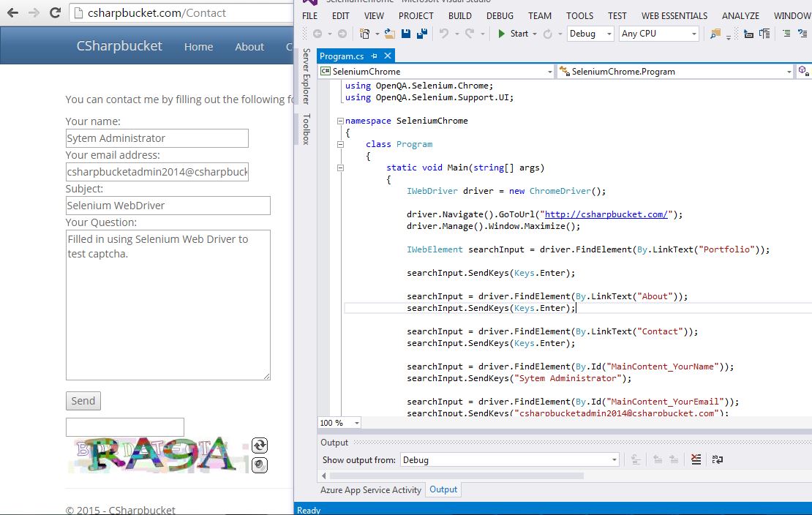Open the Debug configuration dropdown
812x515 pixels.
tap(590, 34)
